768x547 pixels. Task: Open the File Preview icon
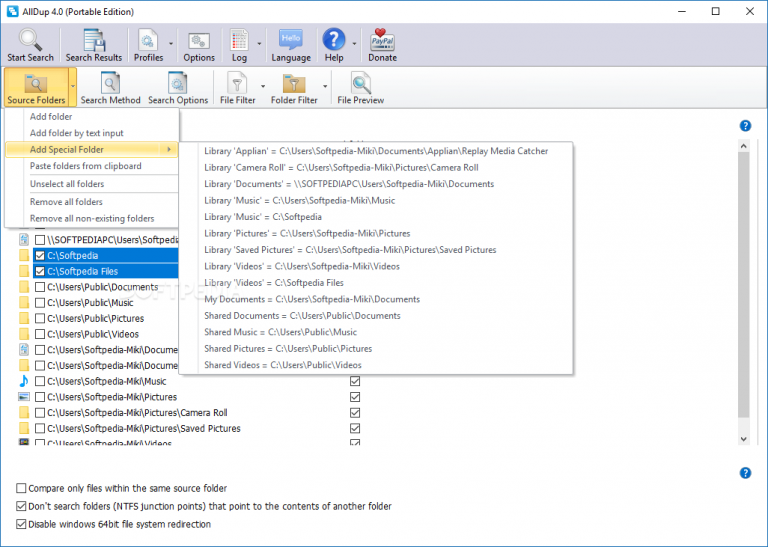pos(360,83)
